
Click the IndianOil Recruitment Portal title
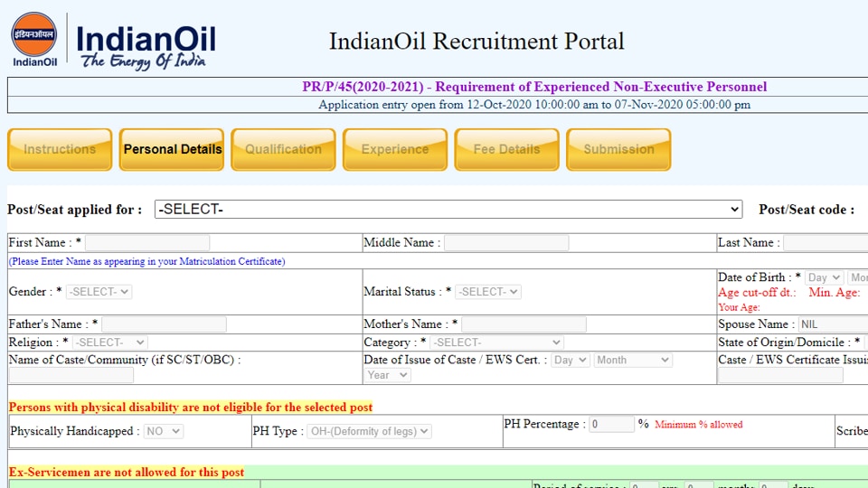[476, 42]
